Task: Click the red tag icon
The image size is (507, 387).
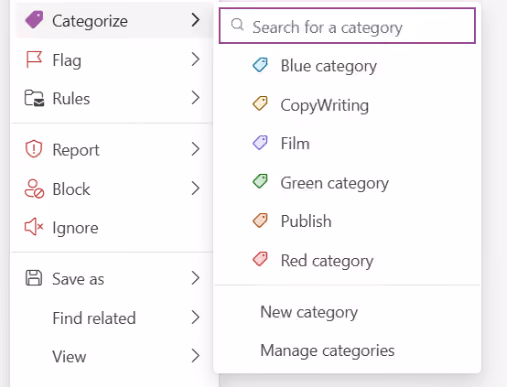Action: point(260,259)
